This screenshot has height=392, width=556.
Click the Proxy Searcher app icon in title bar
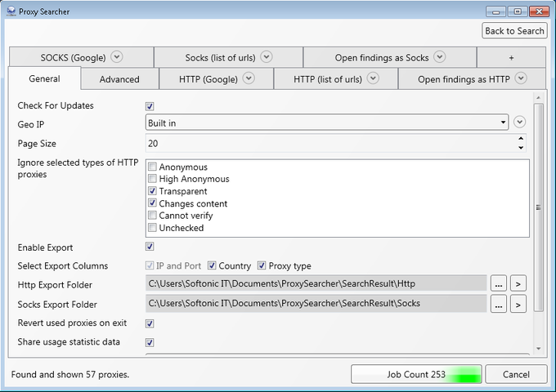point(11,11)
